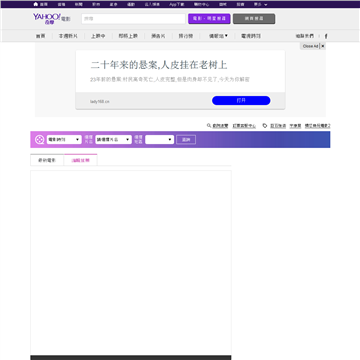This screenshot has width=360, height=360.
Task: Click 遊戲 in the top bar
Action: 223,4
